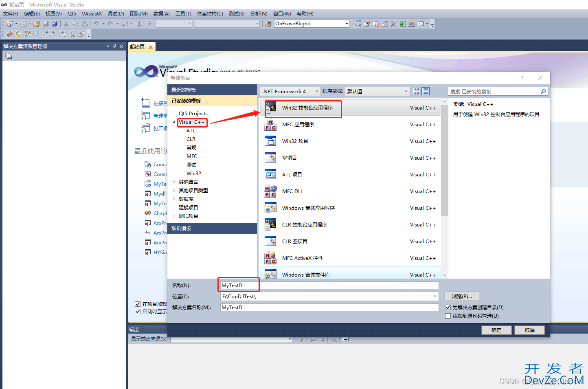Open the .NET Framework 4 version dropdown

(290, 91)
